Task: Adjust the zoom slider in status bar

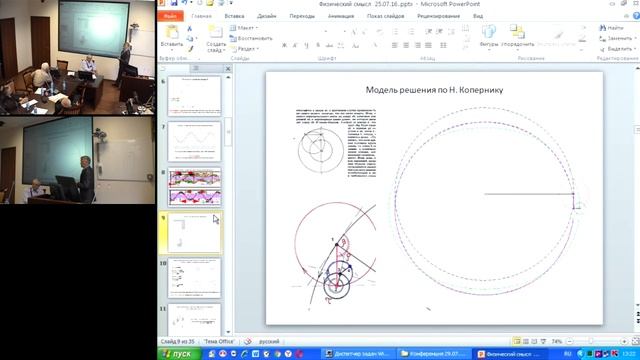Action: click(x=591, y=341)
